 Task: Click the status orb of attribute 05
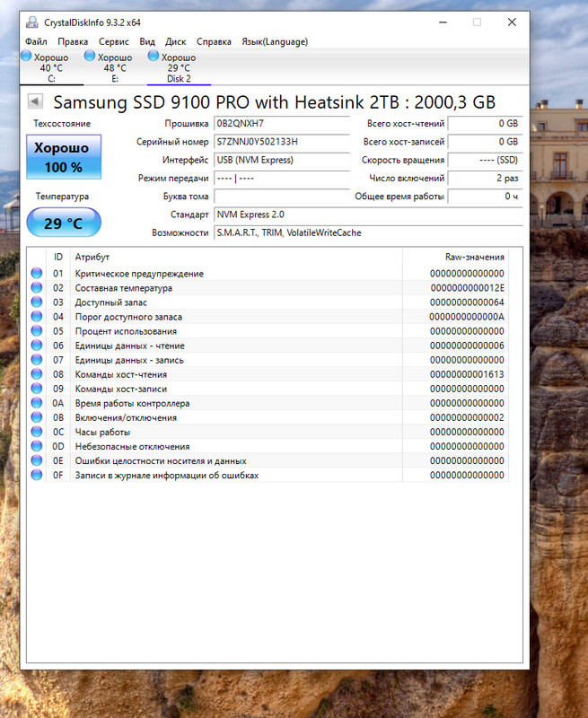coord(37,331)
